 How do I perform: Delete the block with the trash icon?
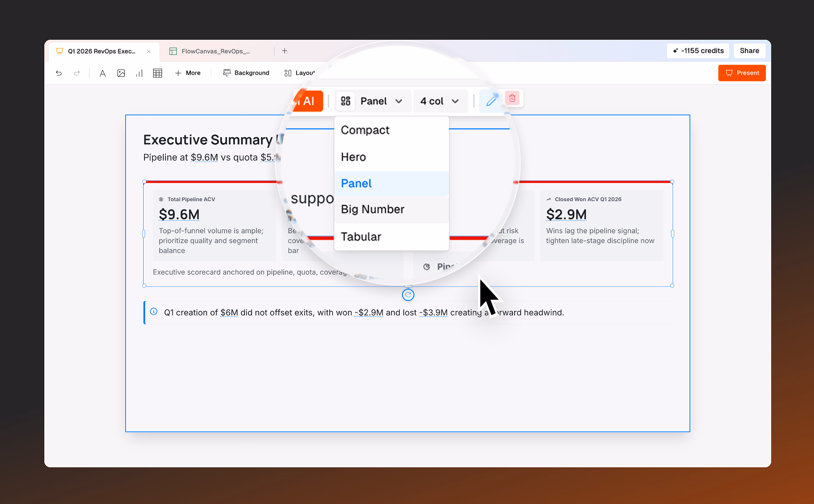point(512,98)
